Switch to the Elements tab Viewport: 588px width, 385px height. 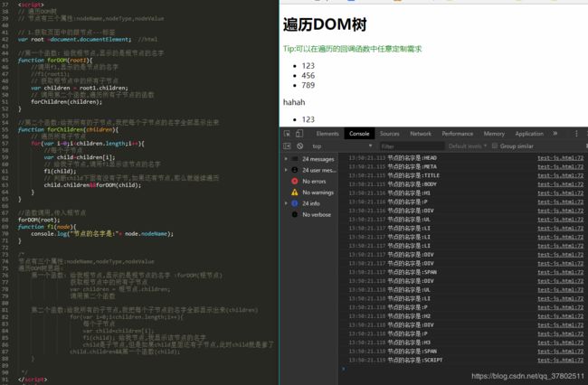pos(327,134)
